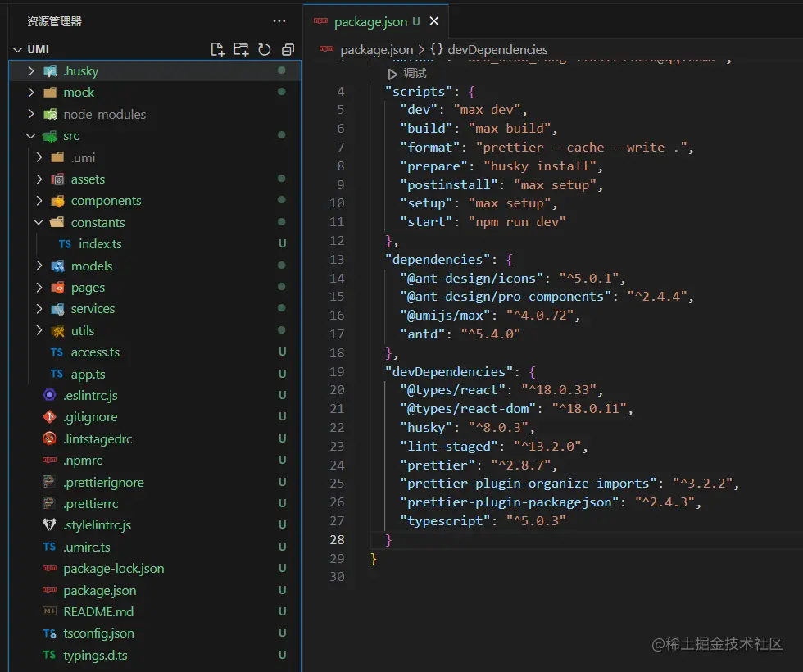
Task: Expand the models folder
Action: tap(39, 266)
